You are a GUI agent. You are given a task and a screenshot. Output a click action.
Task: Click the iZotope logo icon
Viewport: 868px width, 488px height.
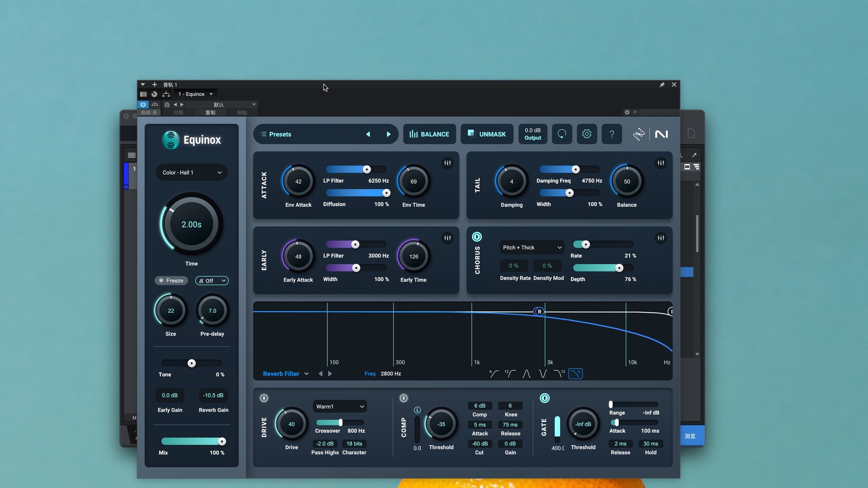click(x=639, y=134)
